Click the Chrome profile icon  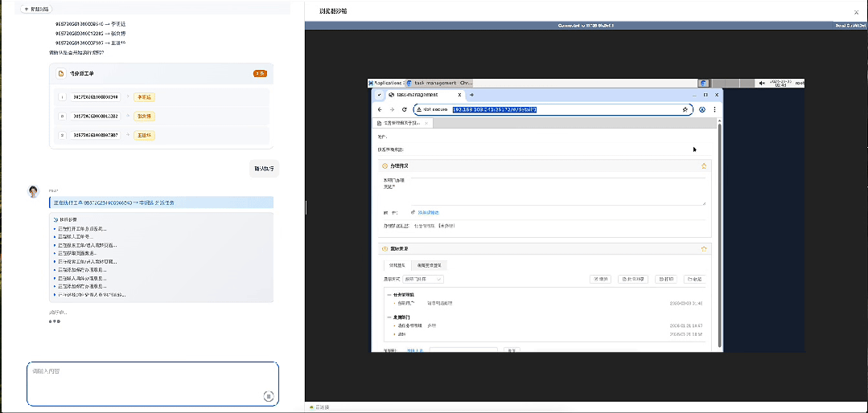[702, 109]
